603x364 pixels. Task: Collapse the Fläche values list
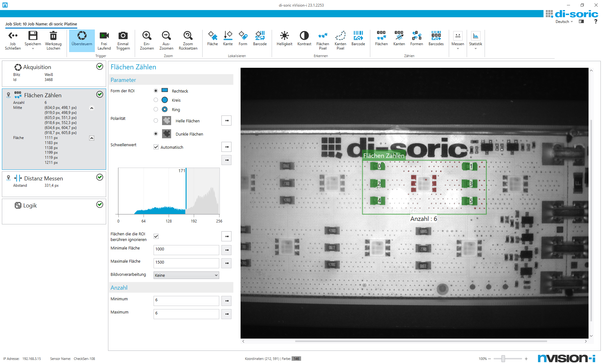[92, 138]
